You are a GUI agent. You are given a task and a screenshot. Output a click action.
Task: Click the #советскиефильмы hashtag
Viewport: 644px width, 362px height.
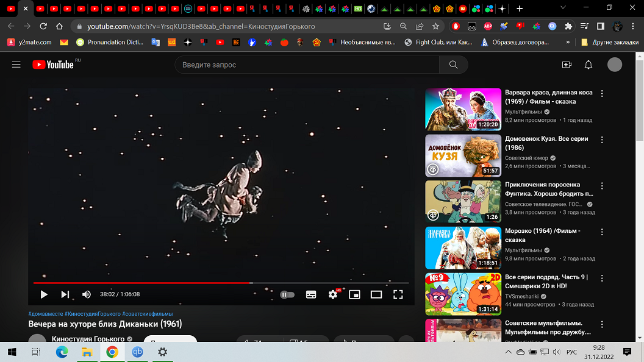click(148, 314)
